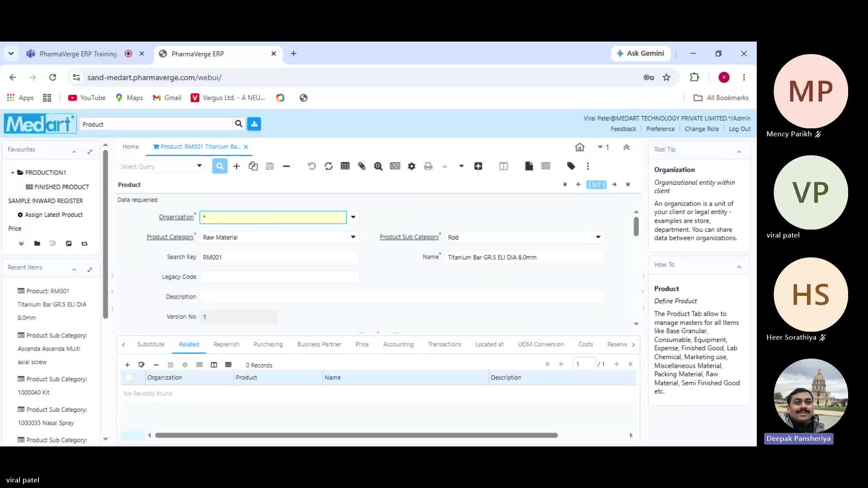
Task: Add a new row in Related tab
Action: pos(127,365)
